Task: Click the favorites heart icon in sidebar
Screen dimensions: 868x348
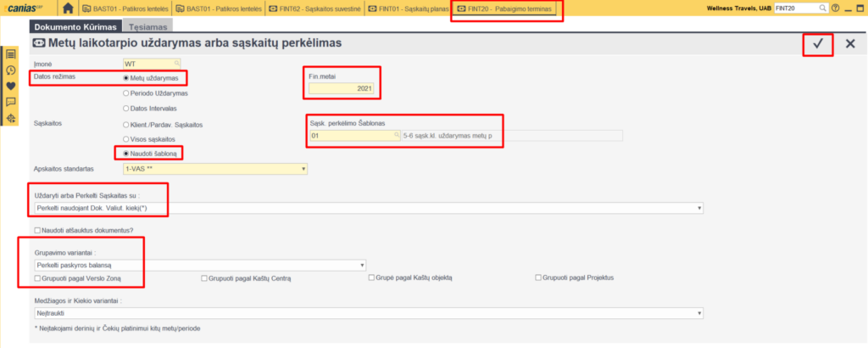Action: (11, 86)
